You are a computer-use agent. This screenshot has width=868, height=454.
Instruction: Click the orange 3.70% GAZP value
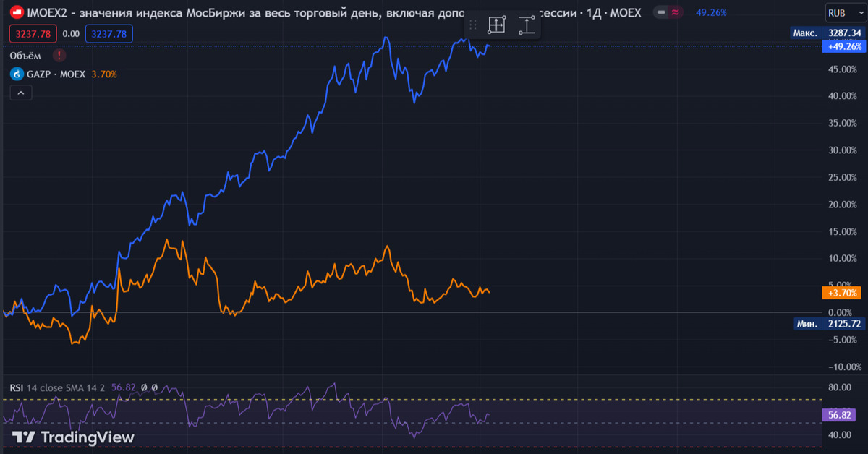pos(104,74)
